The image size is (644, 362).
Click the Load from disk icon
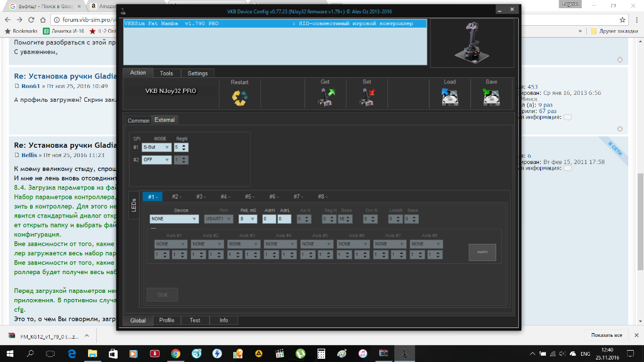[450, 97]
